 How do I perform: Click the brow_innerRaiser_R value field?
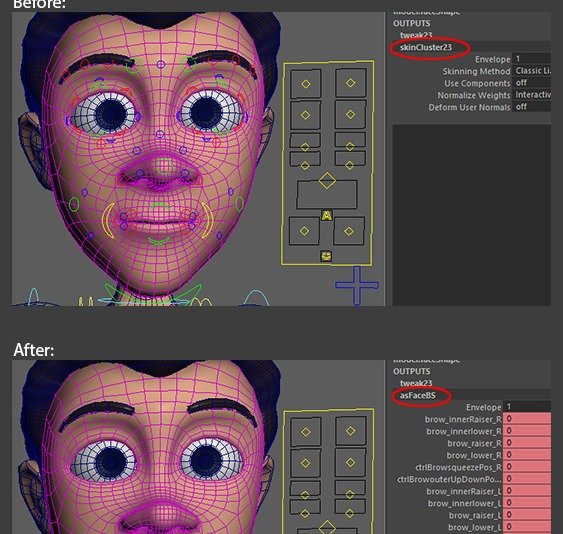click(527, 419)
